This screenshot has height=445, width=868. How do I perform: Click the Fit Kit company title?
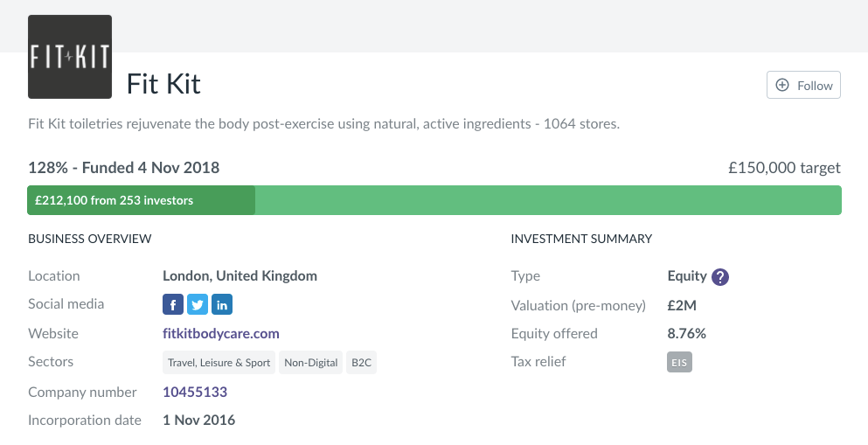coord(163,84)
